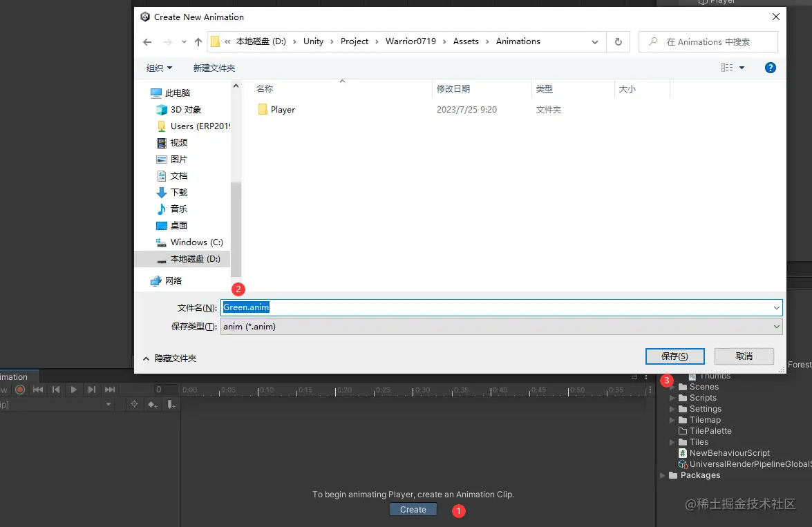Refresh the Animations folder listing
Viewport: 812px width, 527px height.
[619, 42]
